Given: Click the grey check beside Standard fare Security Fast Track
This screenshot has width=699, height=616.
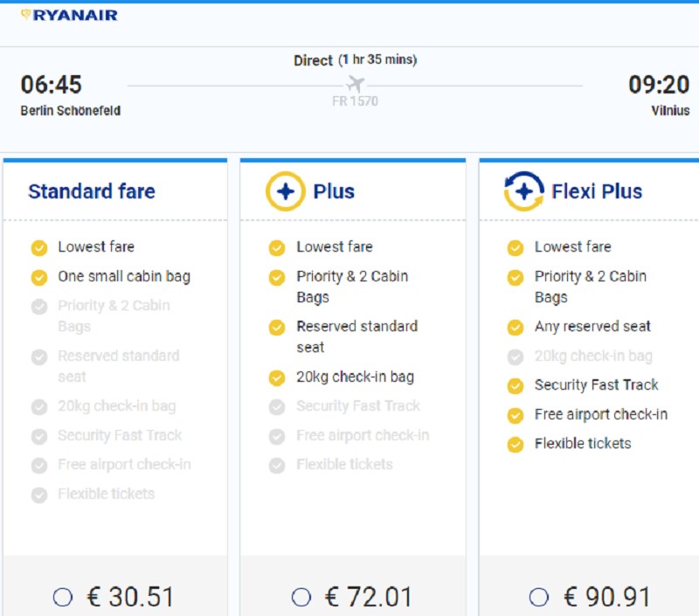Looking at the screenshot, I should point(39,436).
